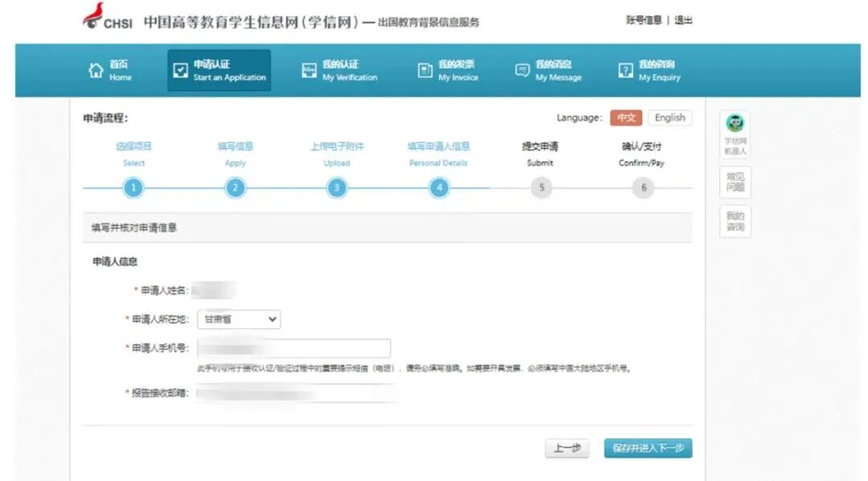This screenshot has width=868, height=481.
Task: Click the My Verification icon
Action: click(x=309, y=70)
